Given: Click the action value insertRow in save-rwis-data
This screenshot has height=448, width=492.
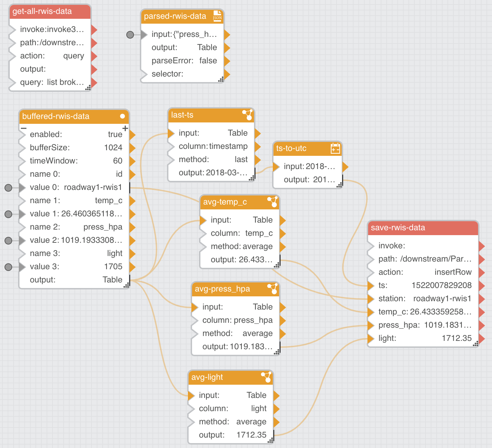Looking at the screenshot, I should point(453,272).
